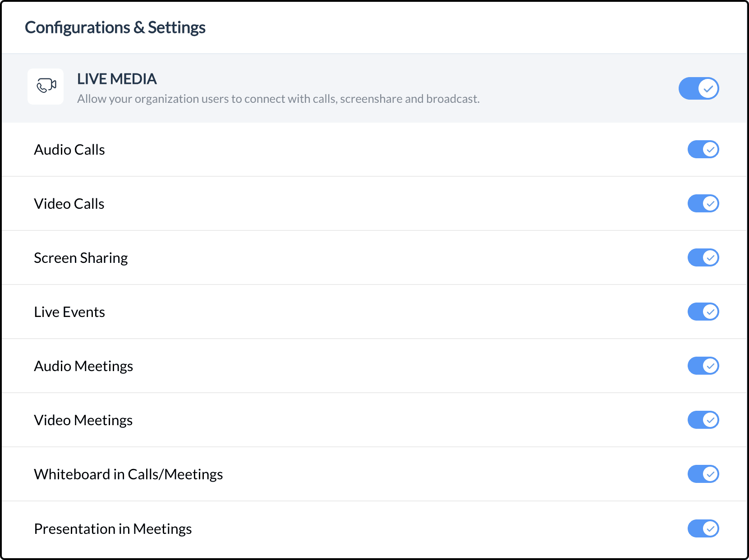Select the Video Calls label text
This screenshot has height=560, width=749.
click(69, 204)
